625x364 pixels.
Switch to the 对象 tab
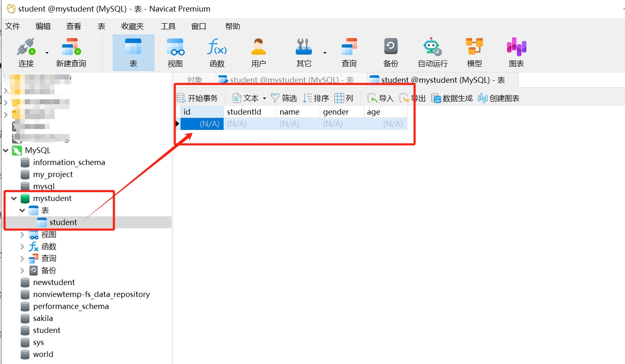194,80
